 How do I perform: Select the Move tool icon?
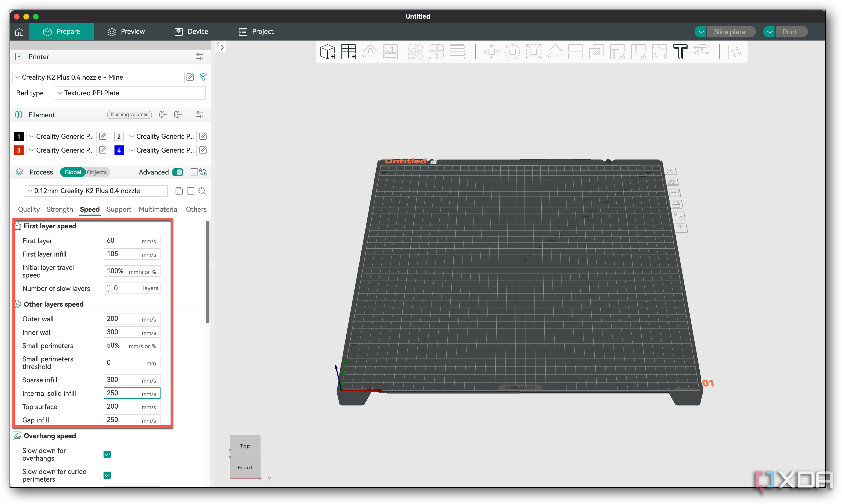point(491,52)
